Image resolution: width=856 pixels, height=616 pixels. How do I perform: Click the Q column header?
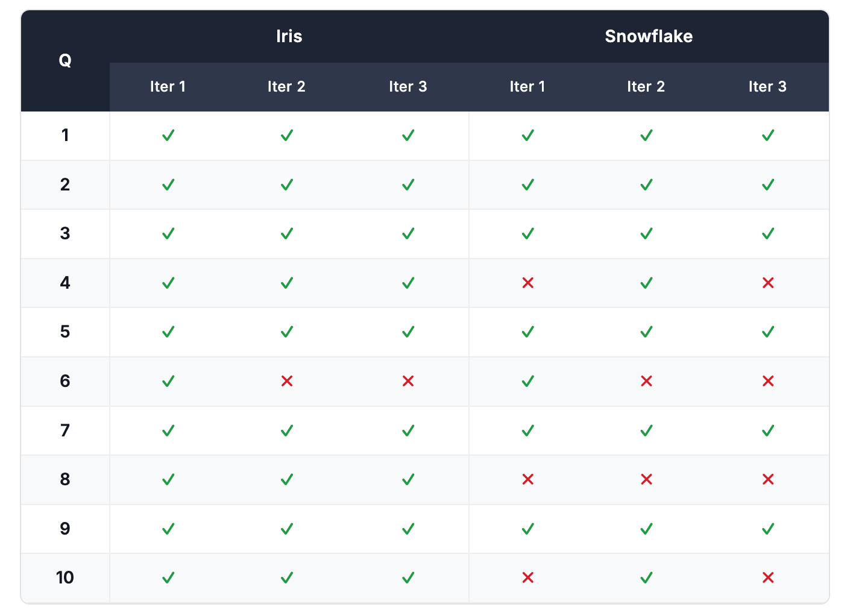tap(65, 61)
